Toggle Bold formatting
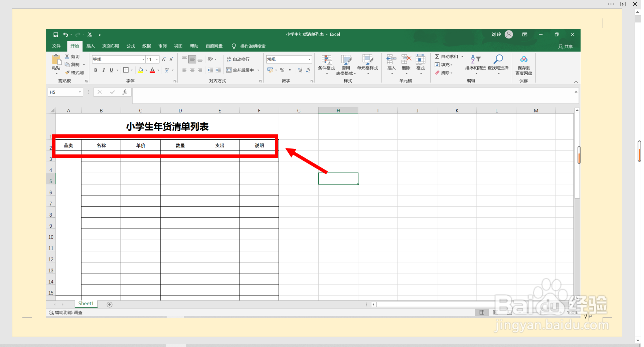 96,70
